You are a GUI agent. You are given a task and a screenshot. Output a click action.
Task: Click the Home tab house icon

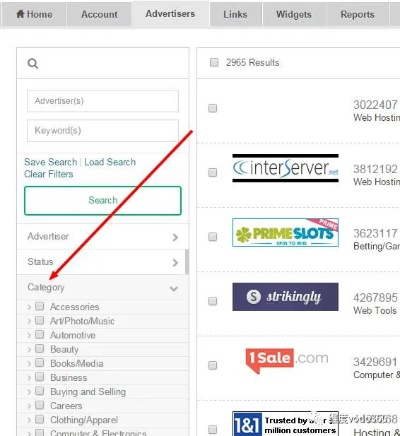(20, 14)
